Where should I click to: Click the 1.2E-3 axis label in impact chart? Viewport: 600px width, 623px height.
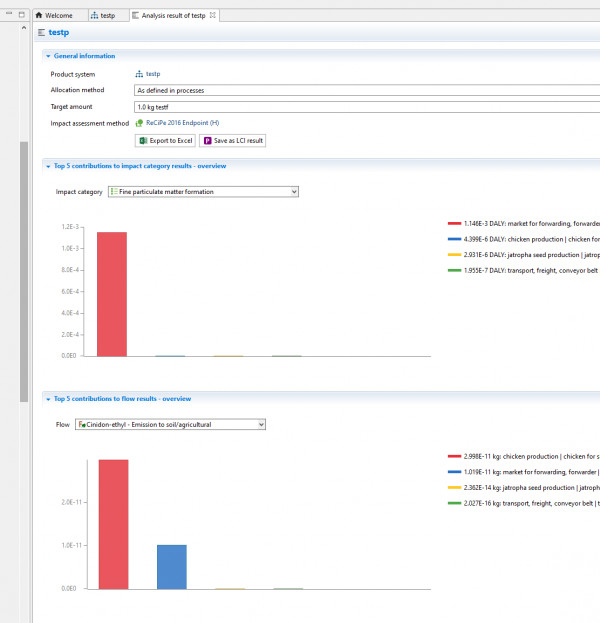(70, 226)
